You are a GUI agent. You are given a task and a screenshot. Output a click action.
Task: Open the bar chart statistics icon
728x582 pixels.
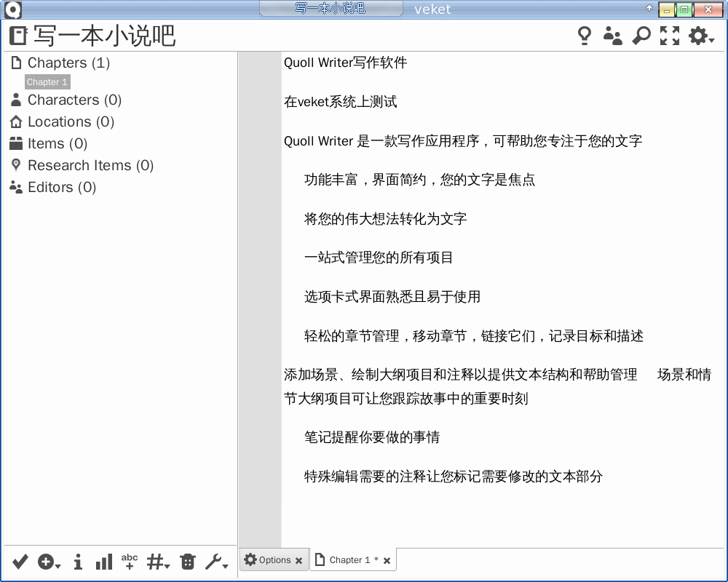pyautogui.click(x=104, y=562)
